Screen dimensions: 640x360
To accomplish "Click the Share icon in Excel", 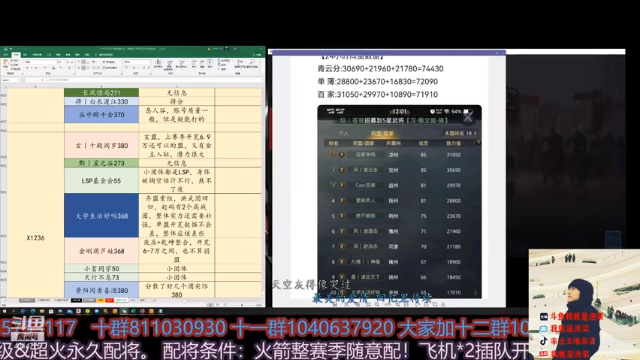I will tap(258, 55).
